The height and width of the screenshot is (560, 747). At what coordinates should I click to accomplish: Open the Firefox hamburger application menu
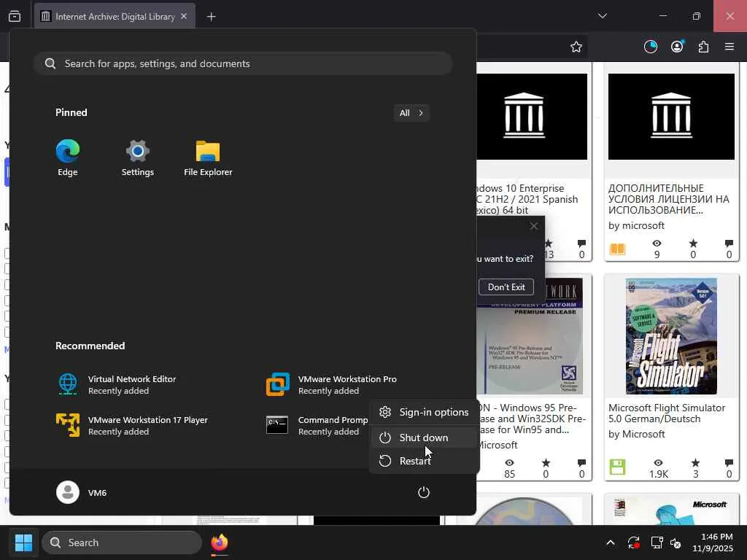pyautogui.click(x=729, y=47)
